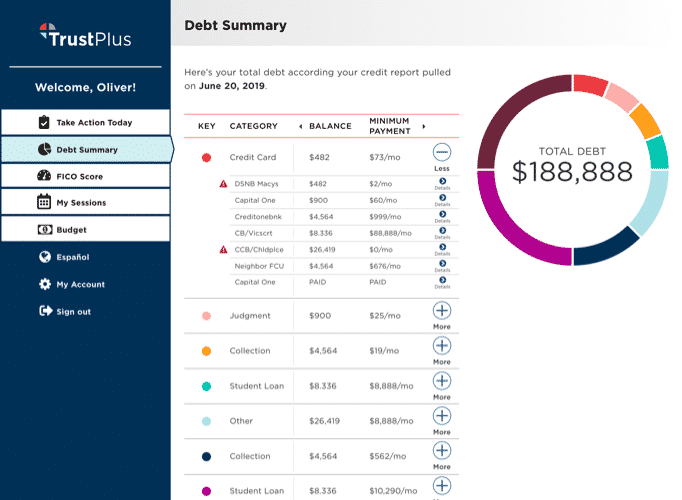
Task: Open Details for Creditonebnk
Action: tap(442, 217)
